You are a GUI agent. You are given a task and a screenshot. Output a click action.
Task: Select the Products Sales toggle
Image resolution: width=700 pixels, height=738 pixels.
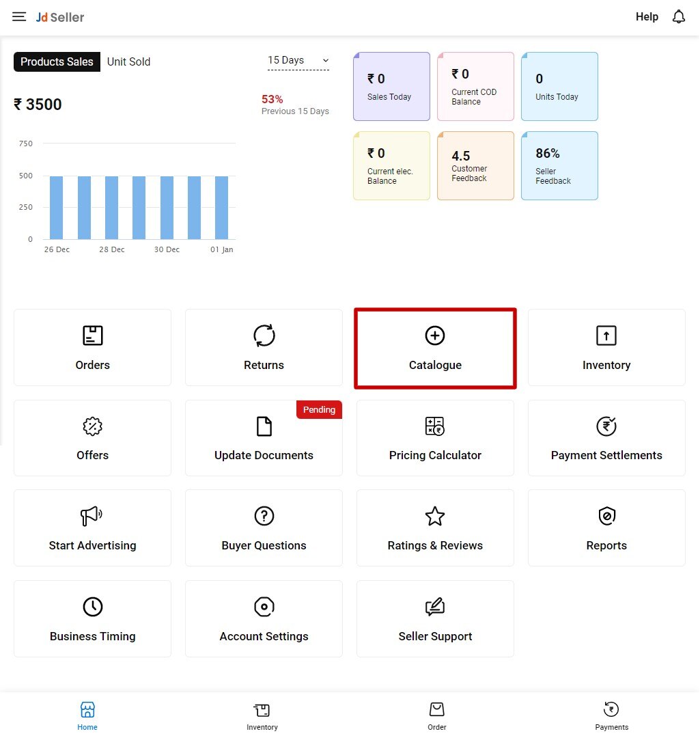[57, 61]
